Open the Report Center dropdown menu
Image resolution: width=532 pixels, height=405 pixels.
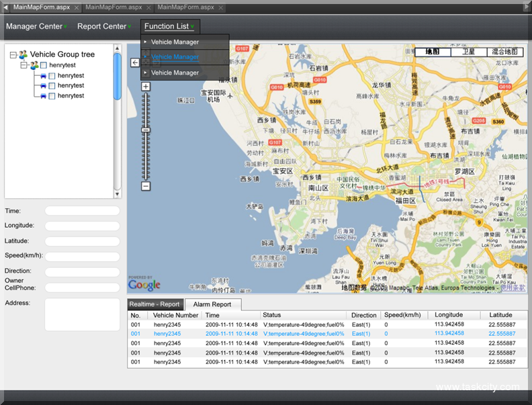(x=104, y=26)
